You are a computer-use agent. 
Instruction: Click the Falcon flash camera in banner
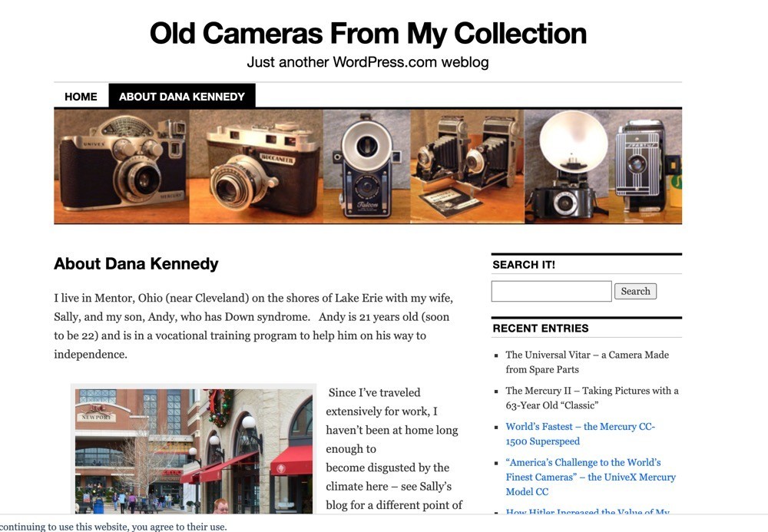pyautogui.click(x=367, y=166)
